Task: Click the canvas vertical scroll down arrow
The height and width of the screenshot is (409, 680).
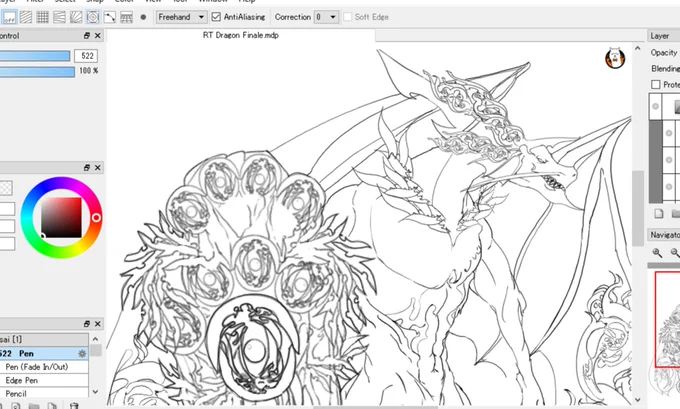Action: point(638,400)
